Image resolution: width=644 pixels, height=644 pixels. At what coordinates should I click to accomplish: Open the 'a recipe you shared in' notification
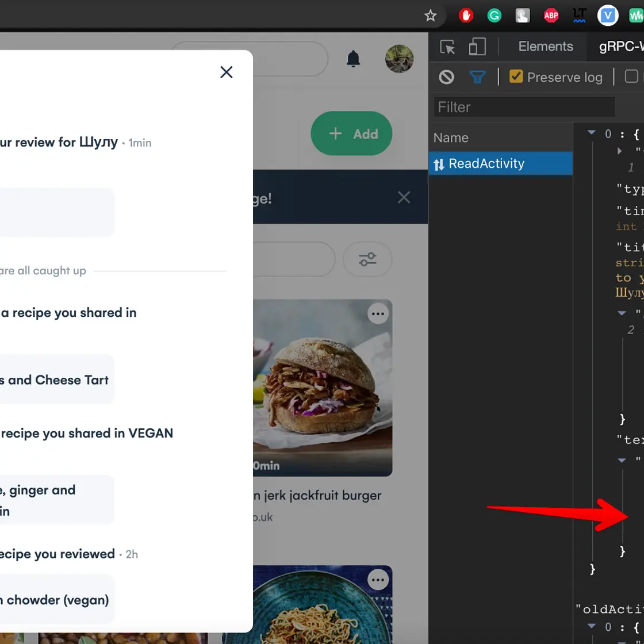tap(68, 313)
